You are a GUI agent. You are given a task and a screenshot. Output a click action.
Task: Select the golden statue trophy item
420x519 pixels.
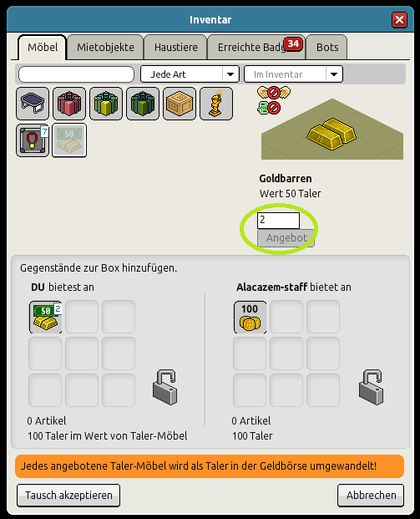point(216,104)
